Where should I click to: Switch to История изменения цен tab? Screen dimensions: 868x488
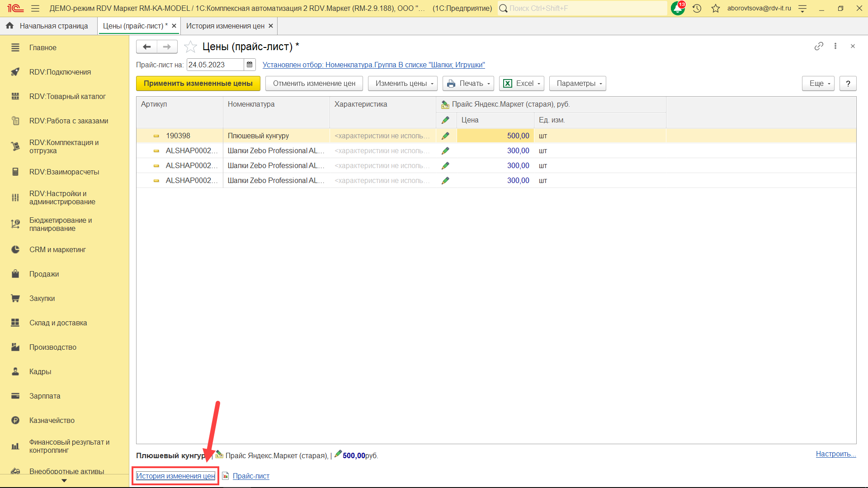225,26
